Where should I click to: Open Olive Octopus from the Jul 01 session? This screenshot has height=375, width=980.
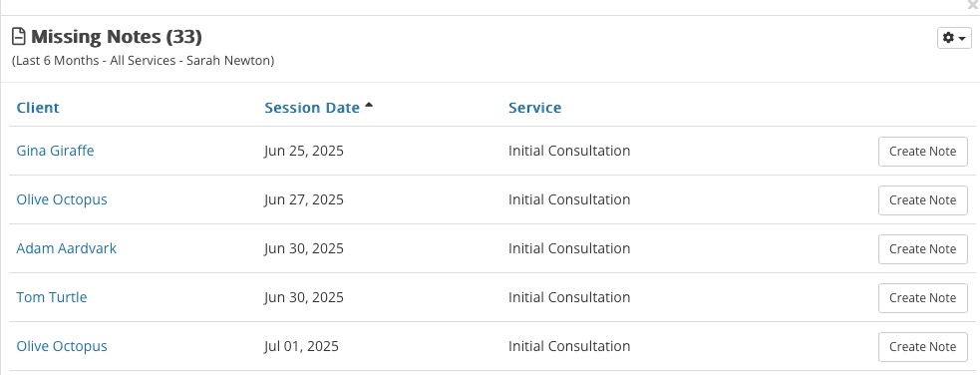(x=62, y=346)
